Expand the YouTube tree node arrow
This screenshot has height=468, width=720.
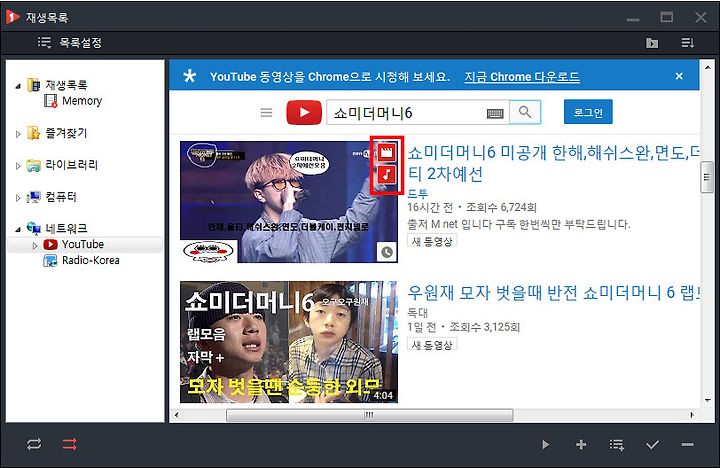pyautogui.click(x=34, y=245)
